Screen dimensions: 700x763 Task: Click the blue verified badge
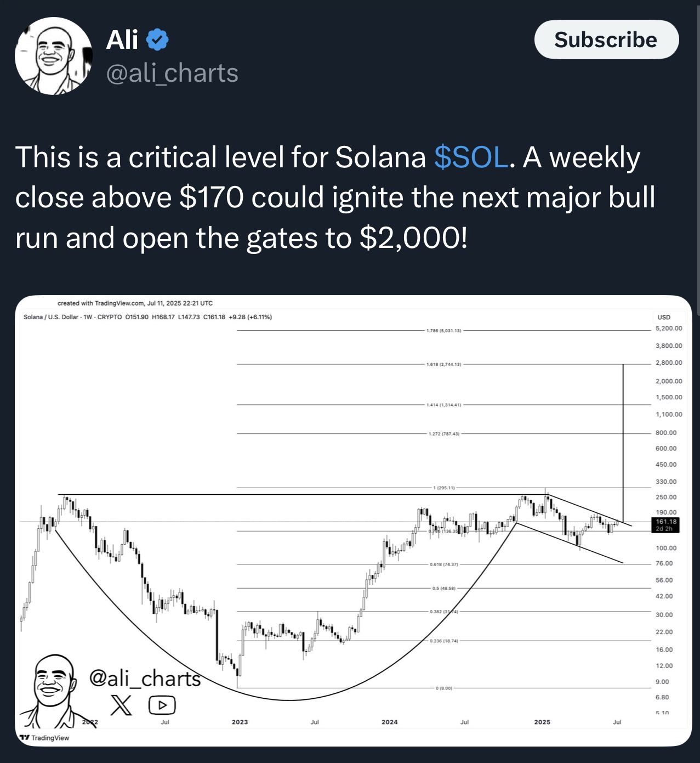pyautogui.click(x=158, y=39)
